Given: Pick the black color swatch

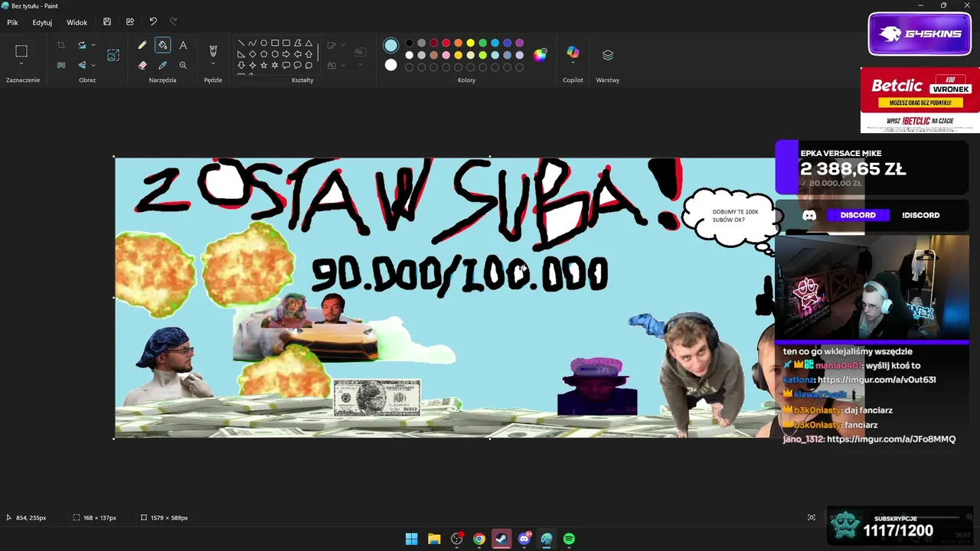Looking at the screenshot, I should point(409,43).
